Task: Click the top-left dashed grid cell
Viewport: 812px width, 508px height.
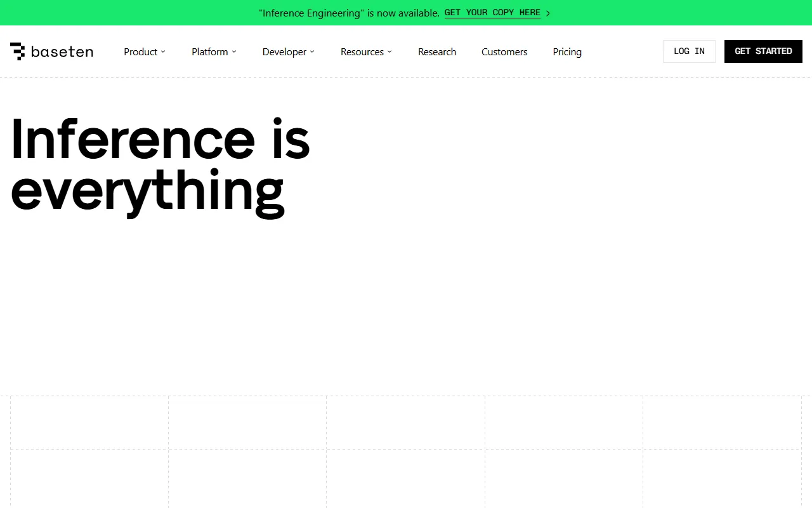Action: pyautogui.click(x=89, y=422)
